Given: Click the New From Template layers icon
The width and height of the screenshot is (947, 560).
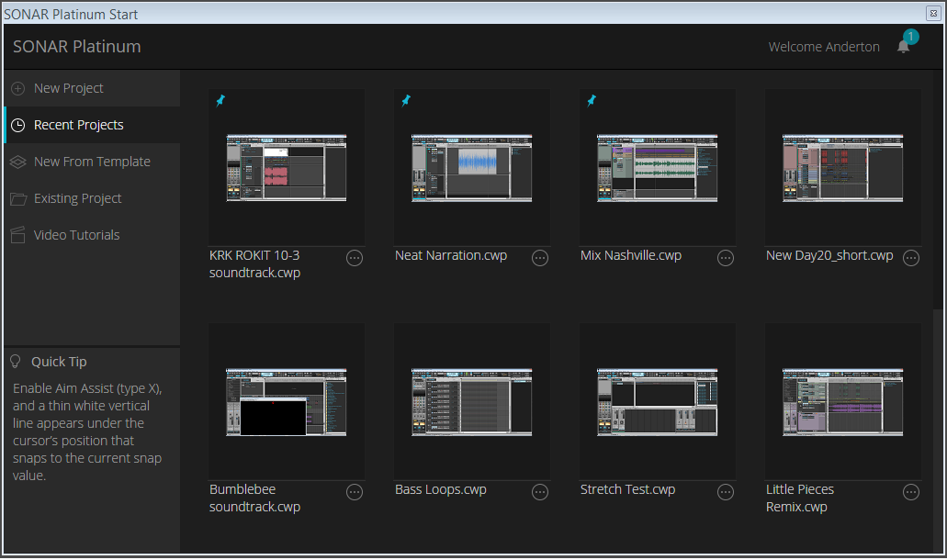Looking at the screenshot, I should coord(18,162).
